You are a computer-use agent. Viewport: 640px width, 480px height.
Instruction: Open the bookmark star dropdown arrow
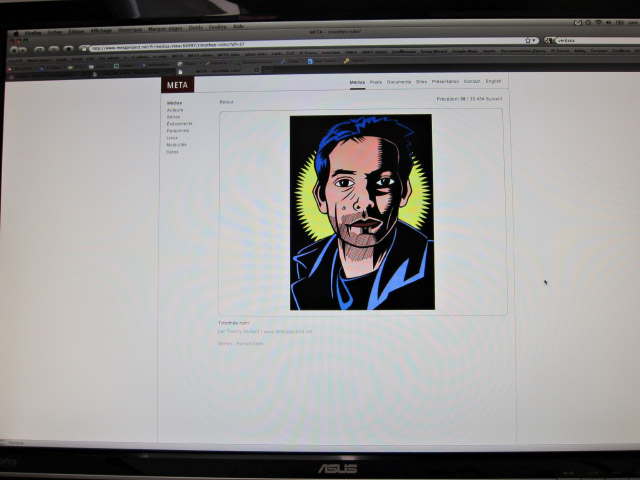[x=534, y=40]
